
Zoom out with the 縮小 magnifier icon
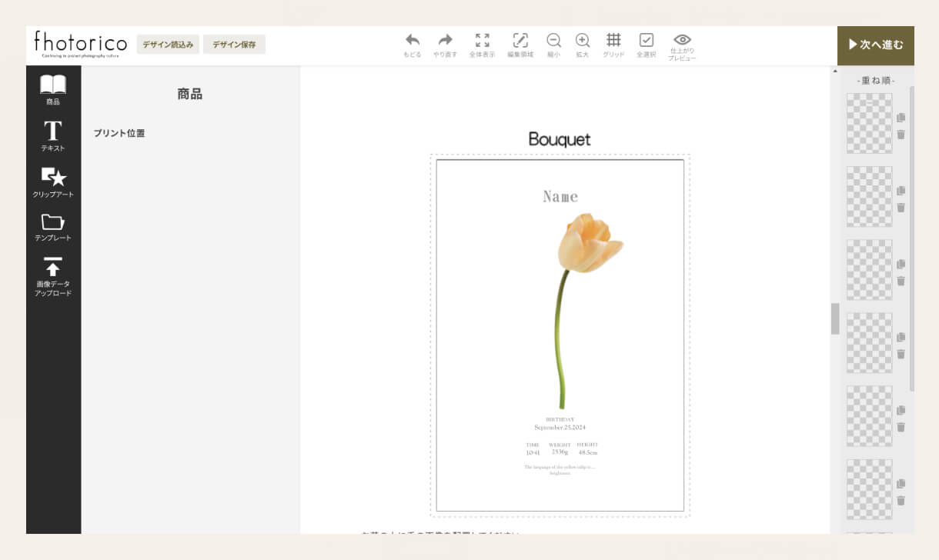point(553,41)
